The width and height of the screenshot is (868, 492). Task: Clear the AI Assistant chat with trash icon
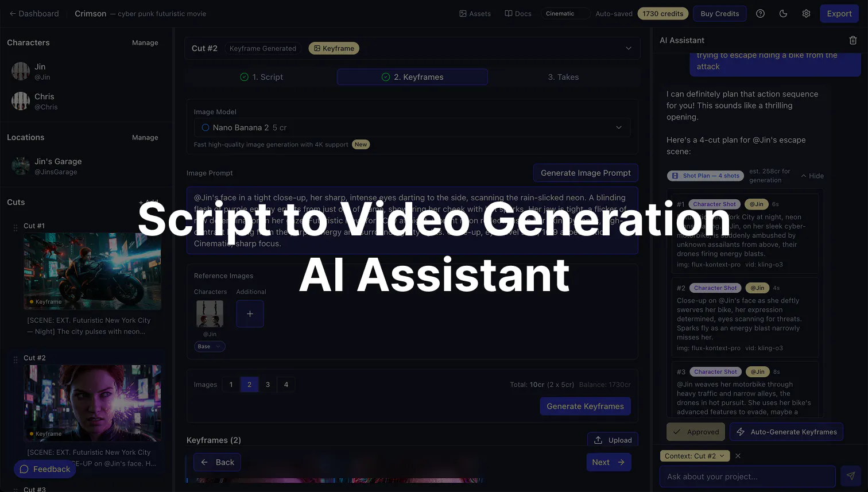point(852,40)
